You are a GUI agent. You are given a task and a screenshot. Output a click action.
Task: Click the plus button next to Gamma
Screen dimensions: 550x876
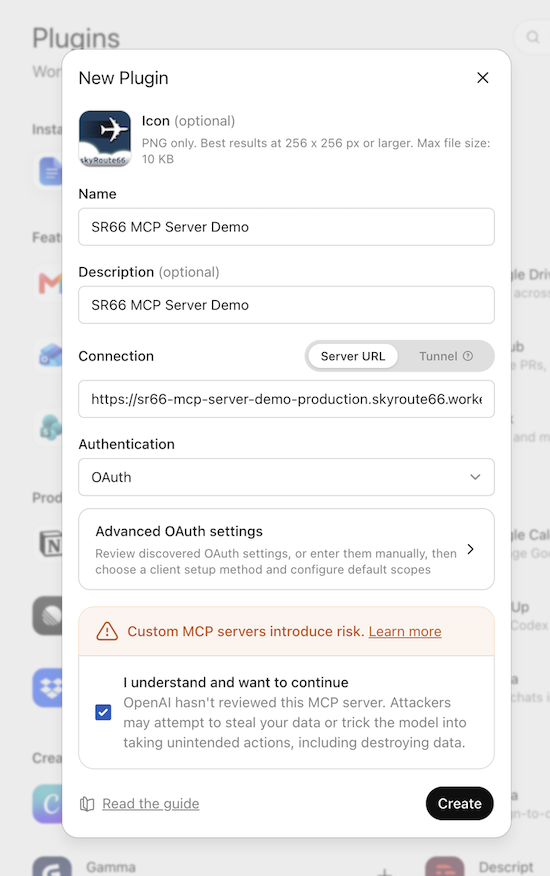(x=385, y=871)
